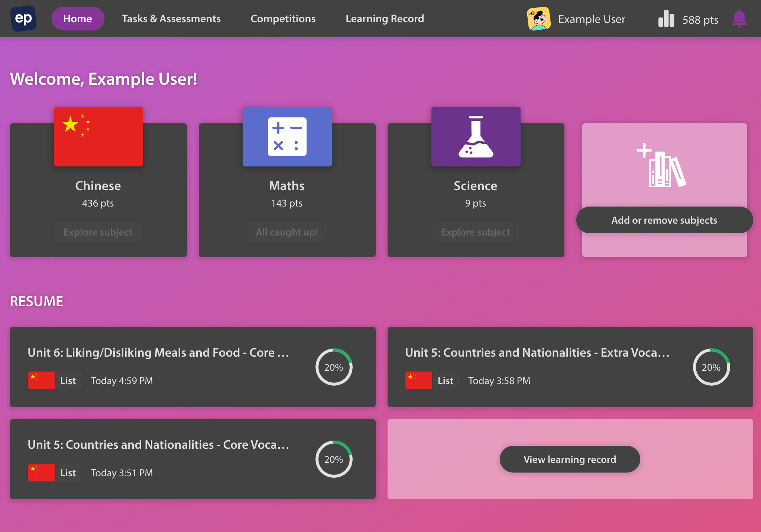Screen dimensions: 761x532
Task: Click the Unit 5 Core Vocabulary progress ring
Action: 334,459
